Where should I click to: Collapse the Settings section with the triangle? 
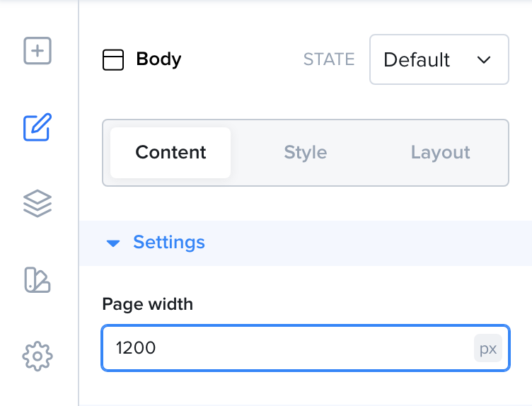113,243
